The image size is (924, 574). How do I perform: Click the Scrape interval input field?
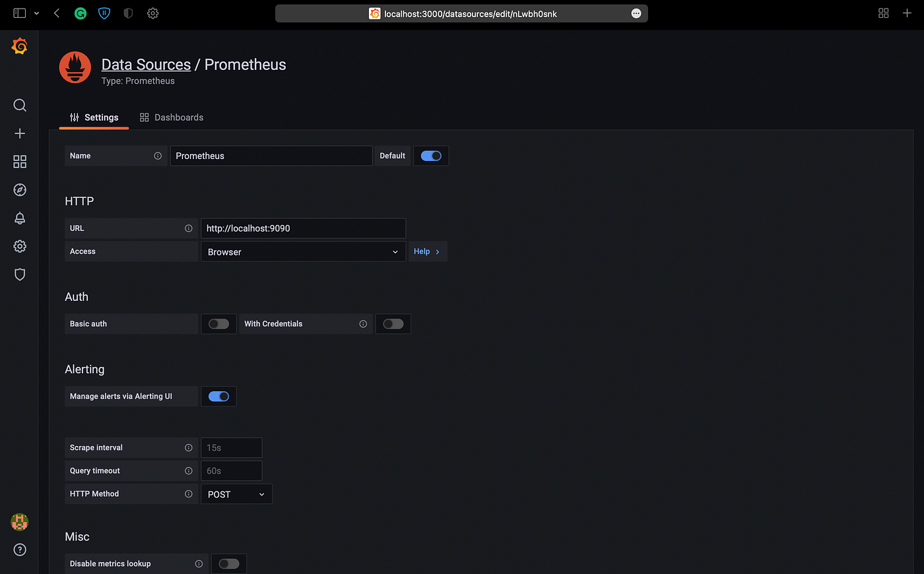click(x=232, y=447)
